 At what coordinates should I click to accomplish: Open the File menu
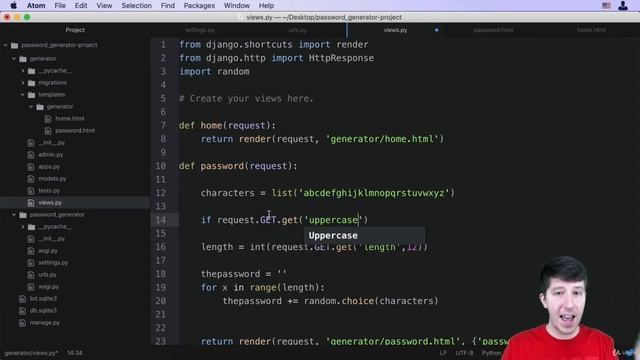pos(60,6)
